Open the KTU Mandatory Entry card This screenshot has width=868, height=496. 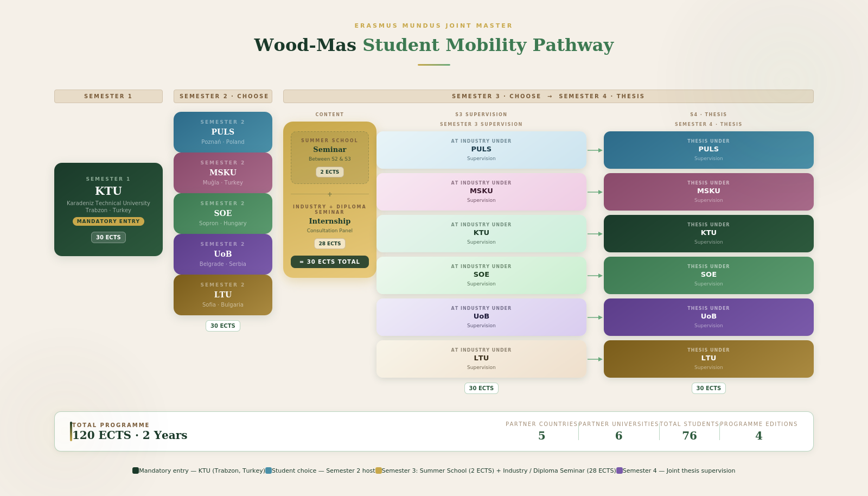coord(108,209)
